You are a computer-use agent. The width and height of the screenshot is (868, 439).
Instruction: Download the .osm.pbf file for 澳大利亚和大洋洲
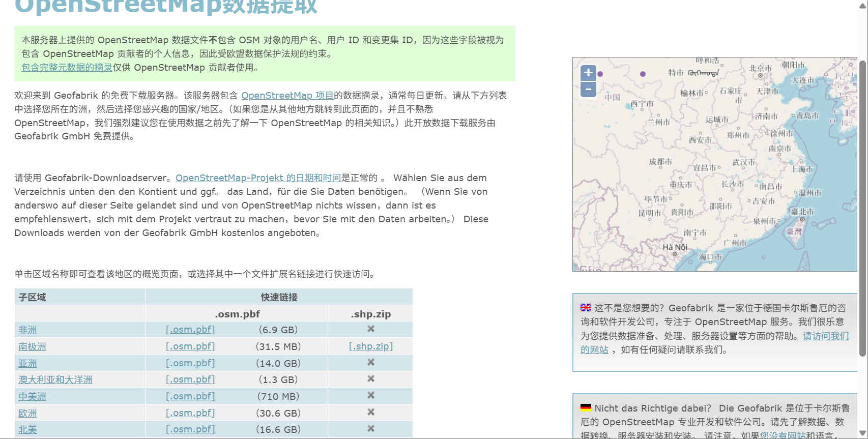[190, 379]
